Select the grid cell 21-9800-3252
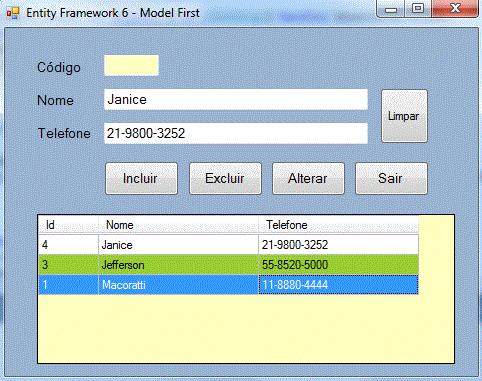482x381 pixels. click(x=338, y=245)
